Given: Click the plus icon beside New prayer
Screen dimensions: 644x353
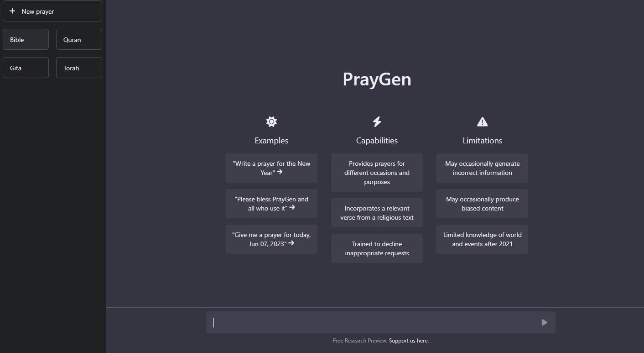Looking at the screenshot, I should pos(12,11).
